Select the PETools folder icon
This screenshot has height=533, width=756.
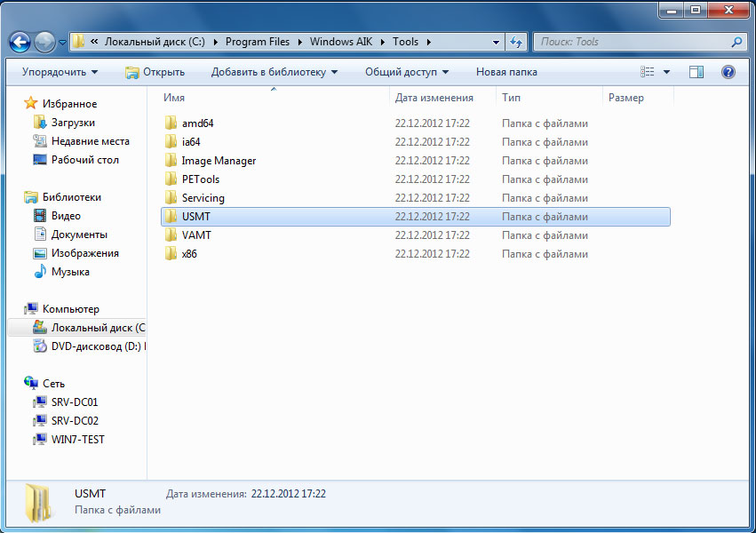coord(171,179)
